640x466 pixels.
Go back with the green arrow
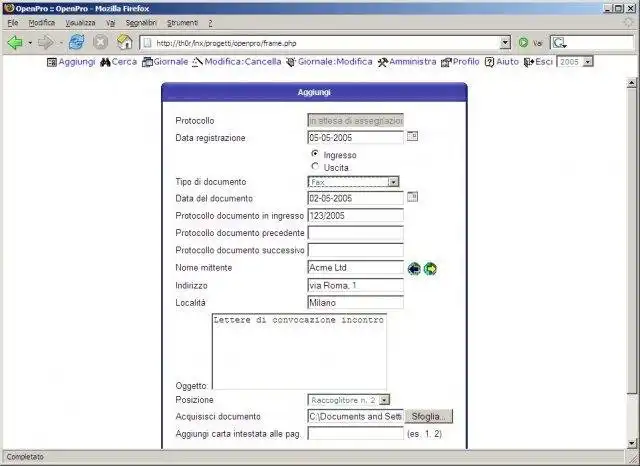point(15,42)
